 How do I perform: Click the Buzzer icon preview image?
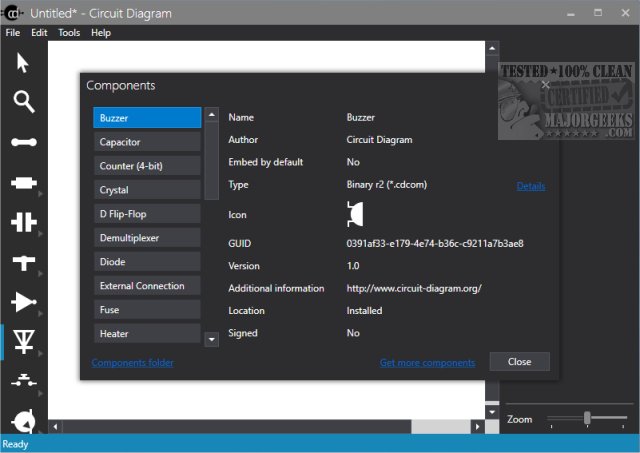(x=355, y=214)
